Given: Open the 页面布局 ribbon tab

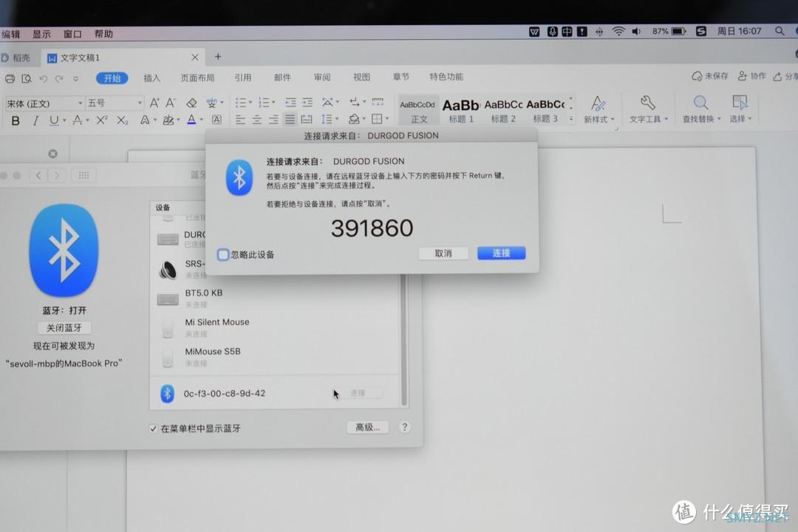Looking at the screenshot, I should (197, 78).
